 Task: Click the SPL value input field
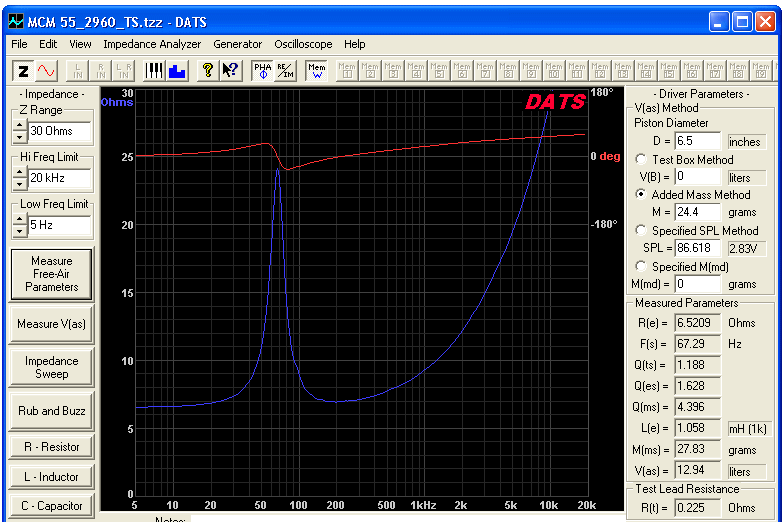click(x=698, y=248)
